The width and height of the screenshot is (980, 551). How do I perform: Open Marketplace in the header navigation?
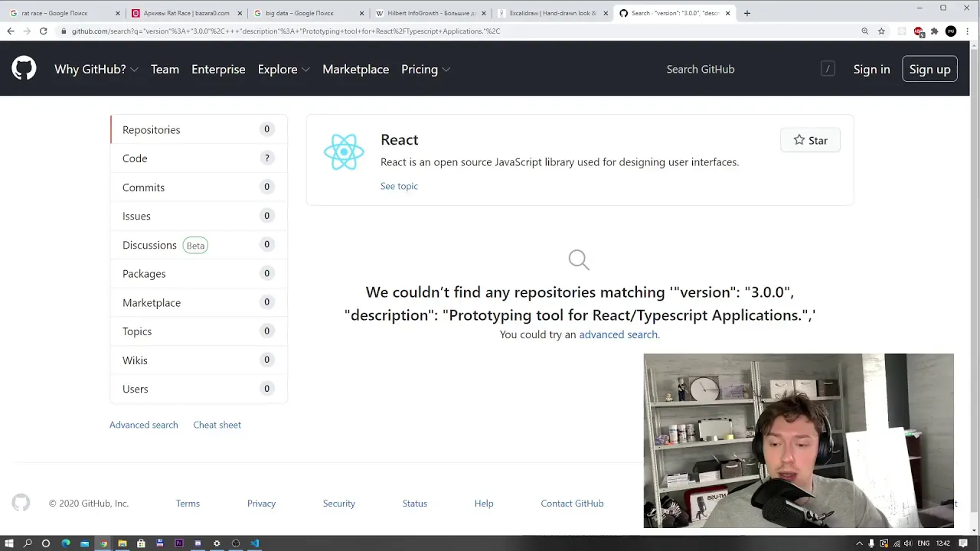(x=355, y=69)
